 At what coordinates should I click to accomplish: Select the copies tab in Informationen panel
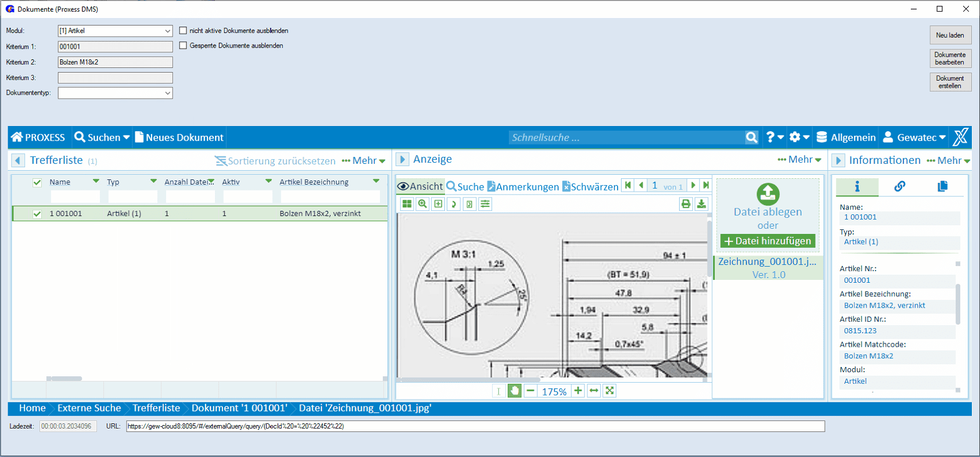[942, 186]
